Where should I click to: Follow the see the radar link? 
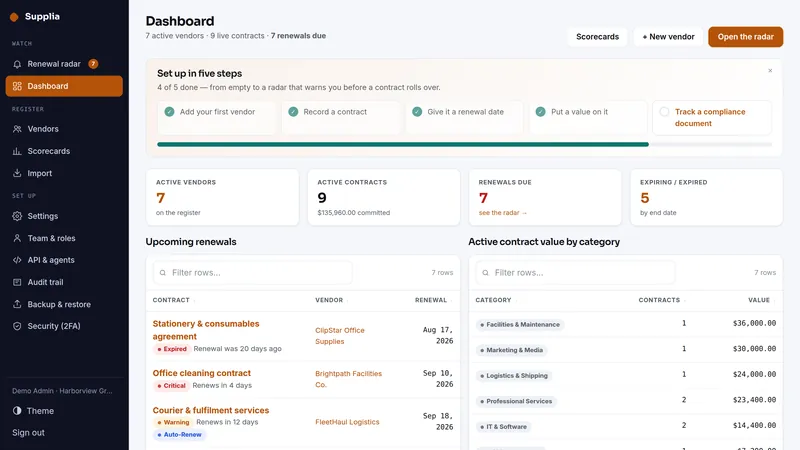coord(503,213)
